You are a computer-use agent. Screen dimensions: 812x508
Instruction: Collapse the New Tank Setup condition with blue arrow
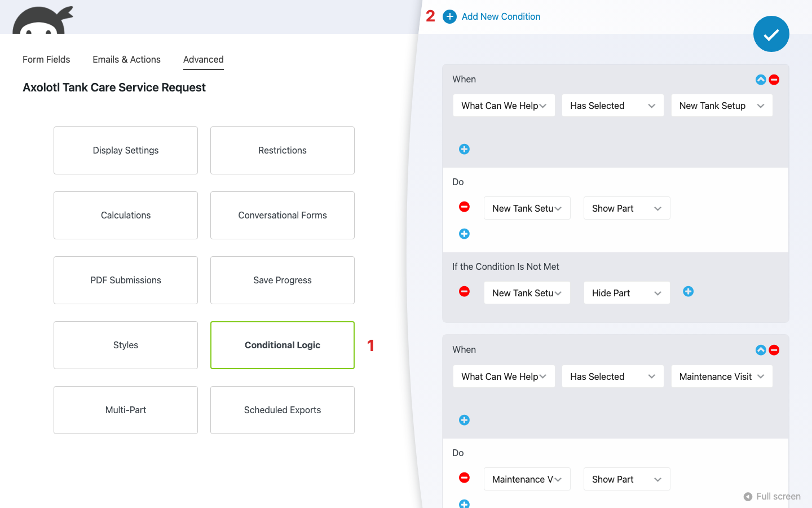(x=761, y=80)
